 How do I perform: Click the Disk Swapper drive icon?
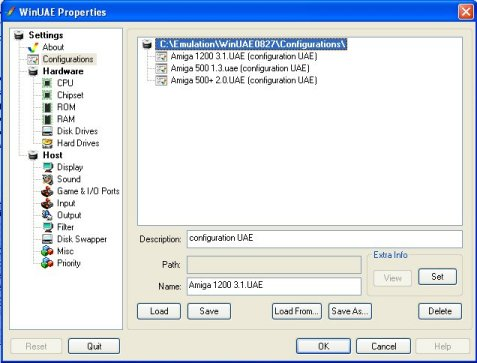tap(47, 239)
